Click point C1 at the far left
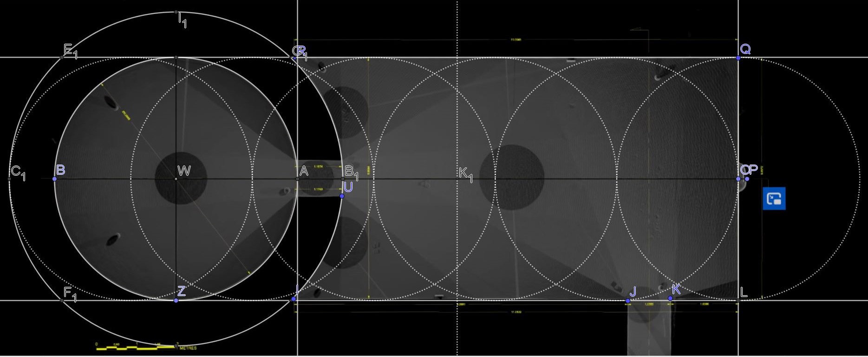 (9, 179)
